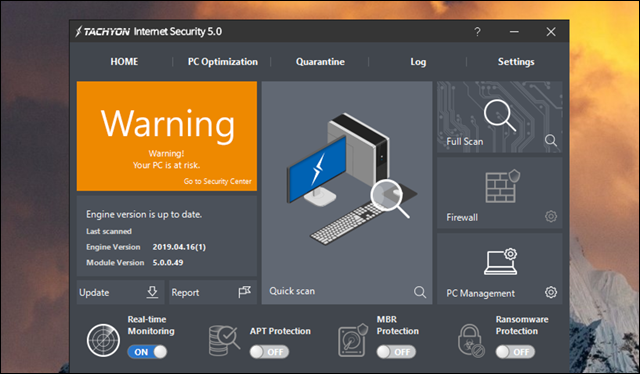The width and height of the screenshot is (640, 374).
Task: Click the 'Last scanned' label
Action: point(109,231)
